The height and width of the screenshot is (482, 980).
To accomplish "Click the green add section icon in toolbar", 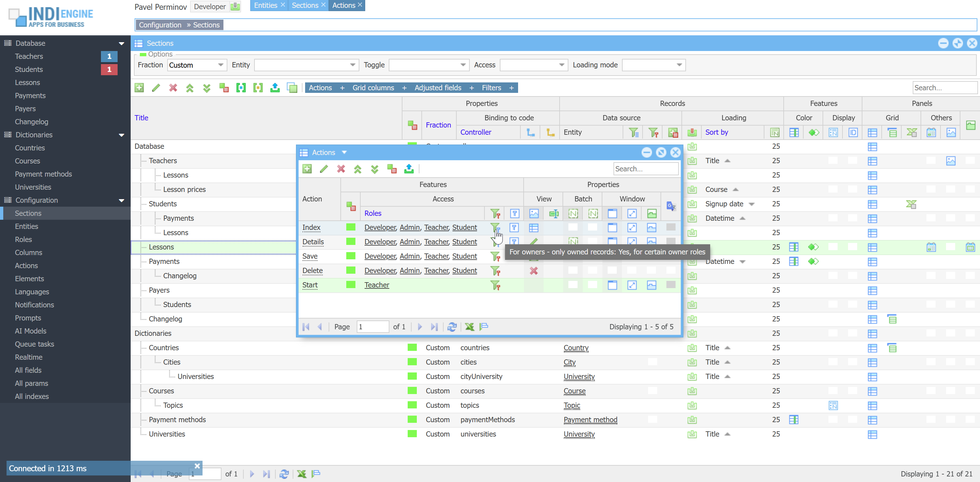I will click(x=139, y=88).
